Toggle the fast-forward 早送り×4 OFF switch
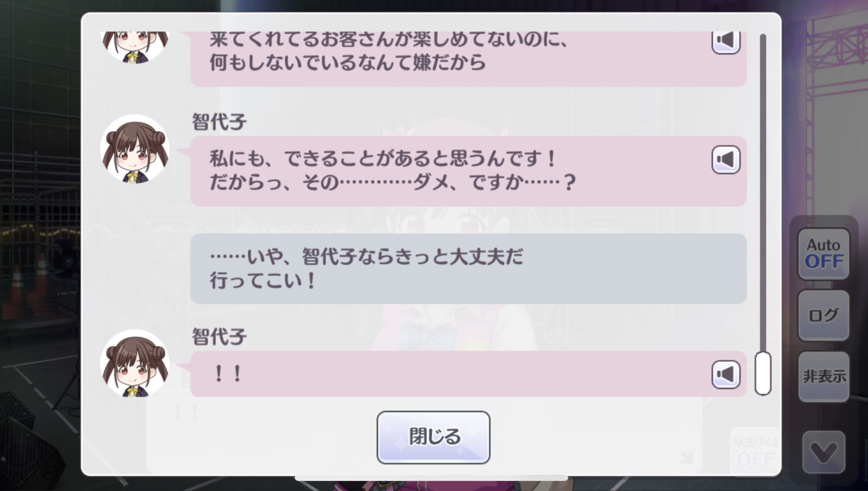 (755, 452)
